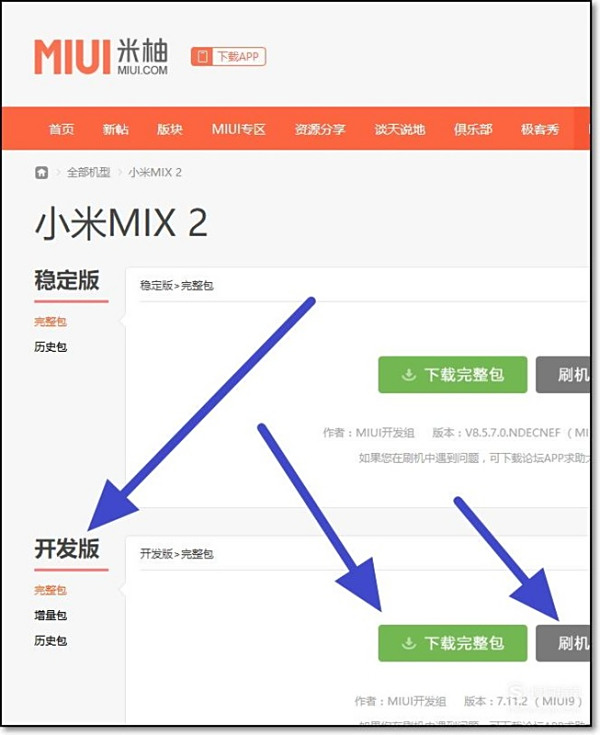This screenshot has width=600, height=735.
Task: Click the 下载APP button
Action: 228,57
